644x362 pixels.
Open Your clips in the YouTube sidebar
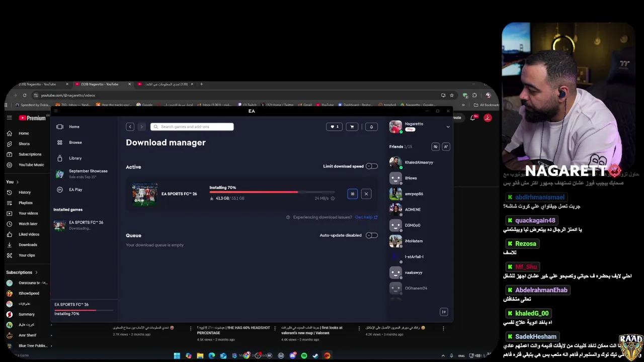[27, 255]
